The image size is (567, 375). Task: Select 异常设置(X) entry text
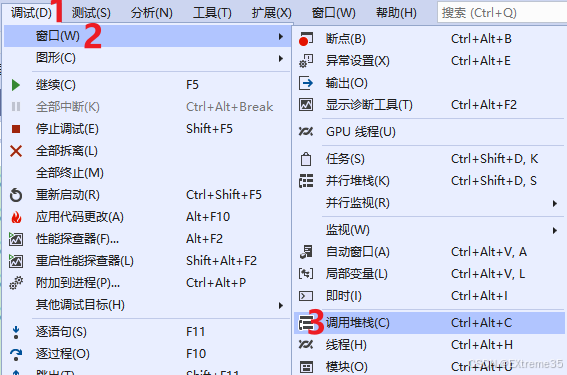click(358, 61)
